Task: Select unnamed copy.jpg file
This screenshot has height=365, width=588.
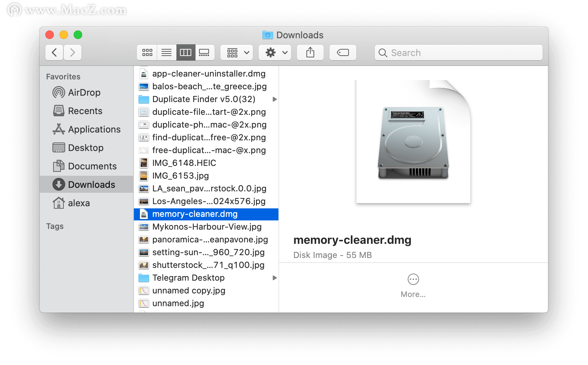Action: point(206,291)
